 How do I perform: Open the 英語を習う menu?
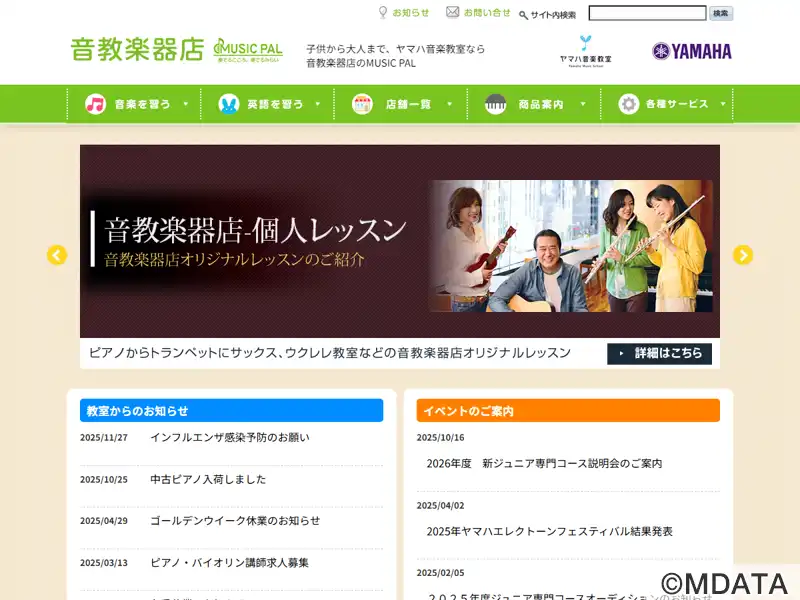(276, 105)
